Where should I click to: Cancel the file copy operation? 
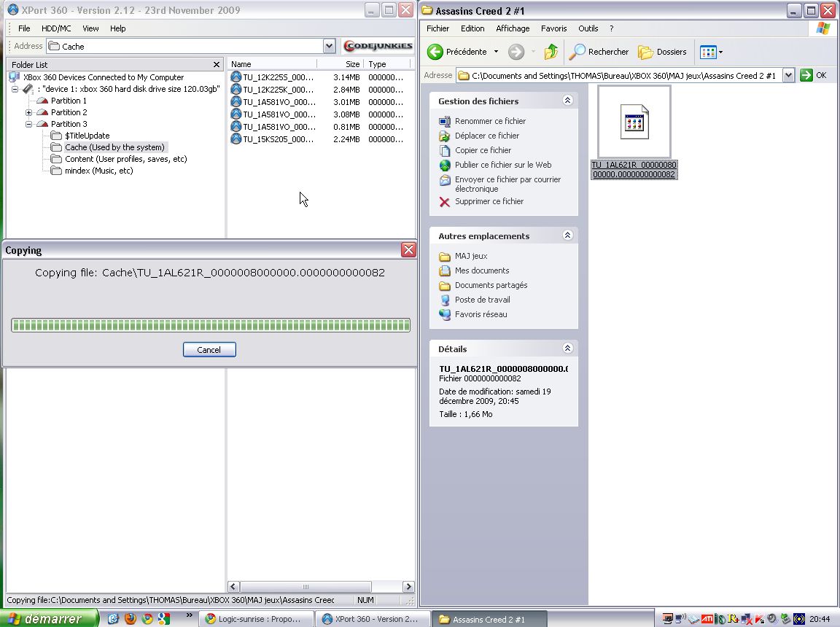point(209,350)
